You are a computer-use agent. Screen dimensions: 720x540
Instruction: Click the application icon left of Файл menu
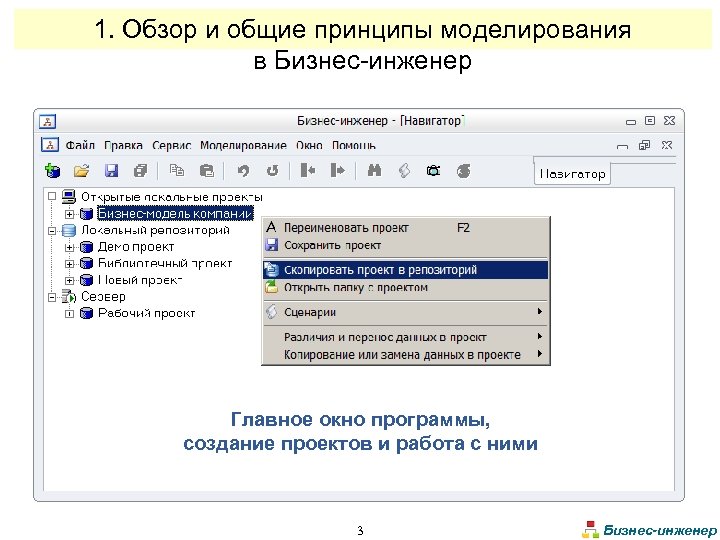point(50,145)
